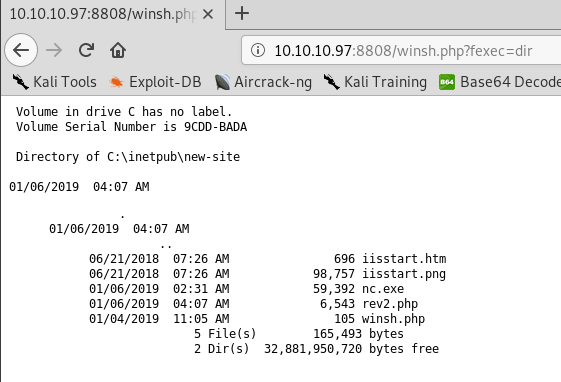Image resolution: width=561 pixels, height=382 pixels.
Task: Click the 32,881,950,720 bytes free value
Action: click(x=351, y=349)
